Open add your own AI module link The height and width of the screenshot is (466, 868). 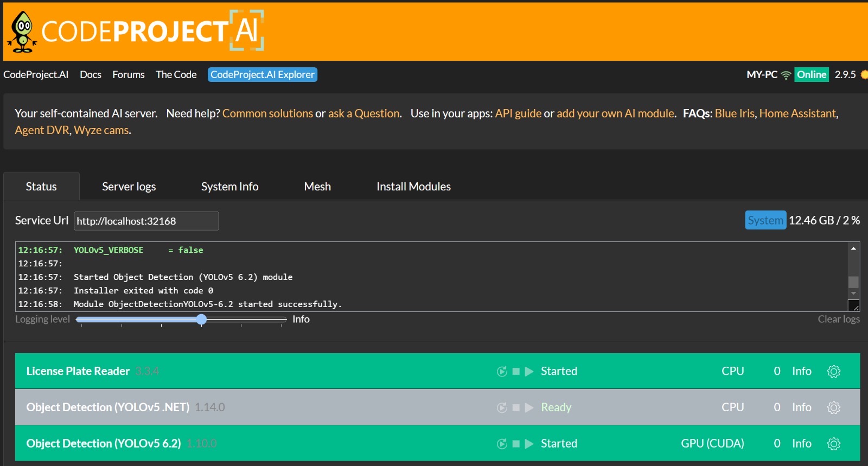[615, 113]
